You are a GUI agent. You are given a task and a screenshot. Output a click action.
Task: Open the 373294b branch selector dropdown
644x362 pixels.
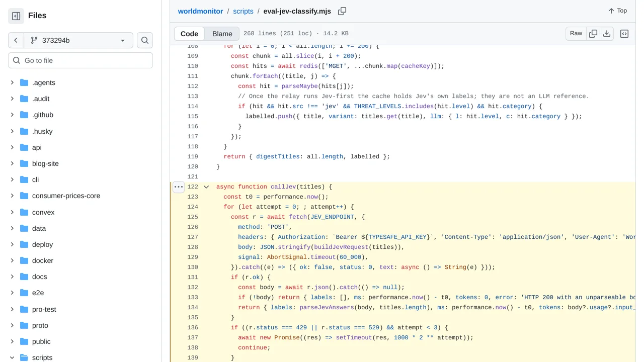click(78, 40)
